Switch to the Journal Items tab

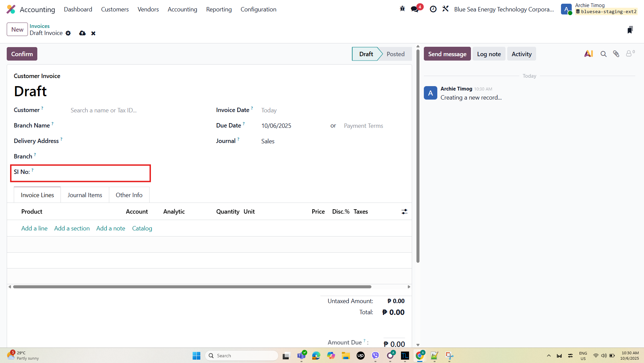(x=85, y=195)
